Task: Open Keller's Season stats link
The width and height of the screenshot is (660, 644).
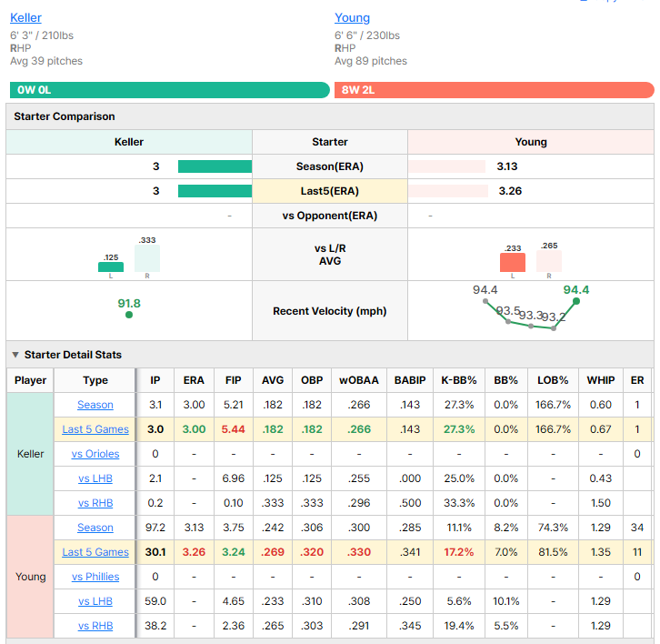Action: tap(95, 405)
